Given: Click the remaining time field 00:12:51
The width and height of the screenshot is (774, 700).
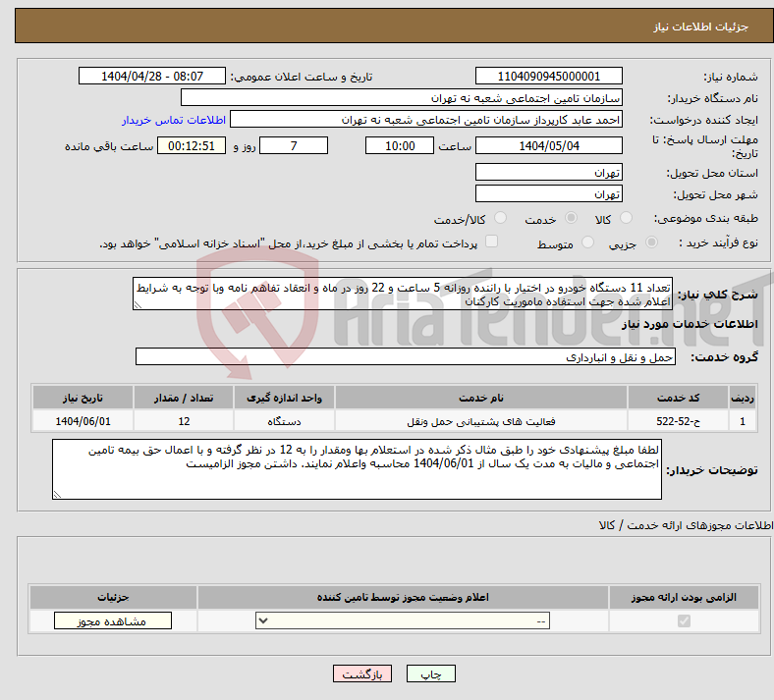Looking at the screenshot, I should [x=192, y=145].
